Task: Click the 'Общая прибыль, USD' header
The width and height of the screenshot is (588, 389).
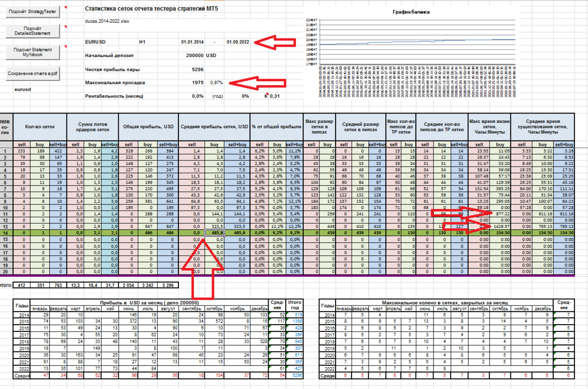Action: (148, 127)
